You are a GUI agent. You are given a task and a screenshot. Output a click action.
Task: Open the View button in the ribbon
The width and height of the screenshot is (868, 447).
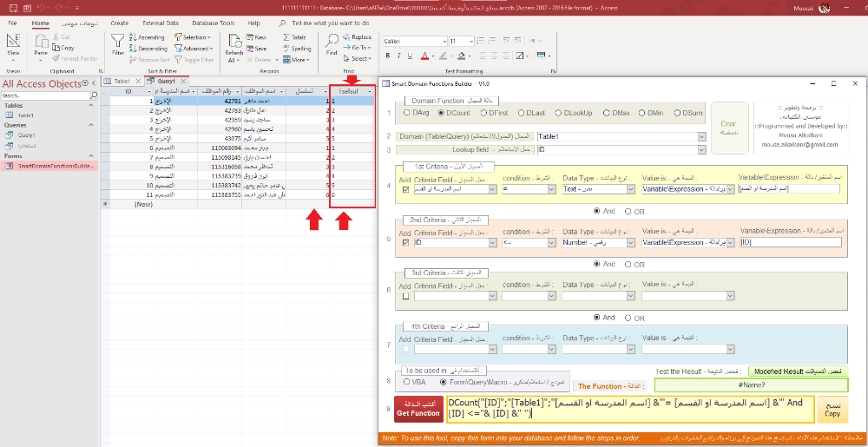[x=13, y=49]
